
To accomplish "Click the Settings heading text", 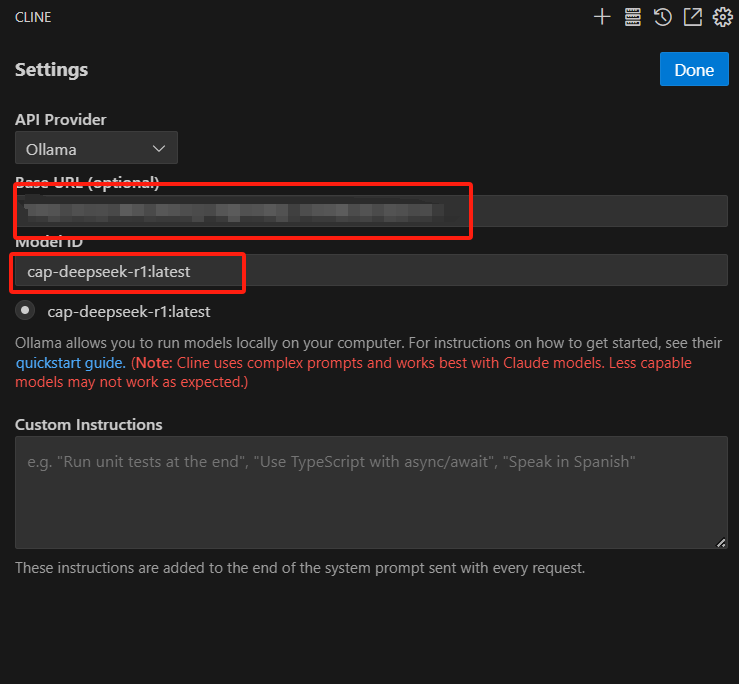I will coord(51,70).
